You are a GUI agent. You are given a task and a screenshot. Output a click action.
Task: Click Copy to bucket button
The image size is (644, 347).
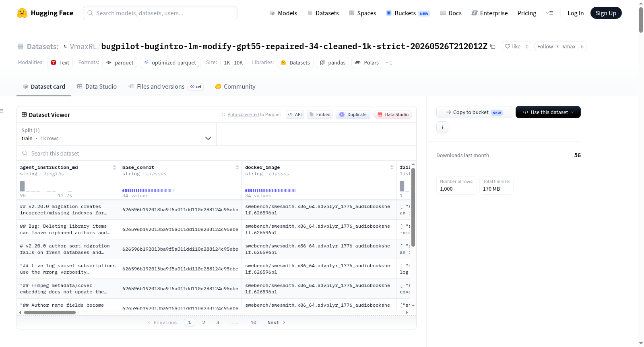point(474,112)
